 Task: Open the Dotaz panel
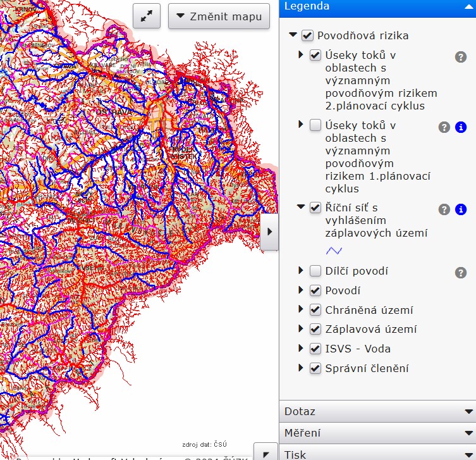pyautogui.click(x=377, y=411)
